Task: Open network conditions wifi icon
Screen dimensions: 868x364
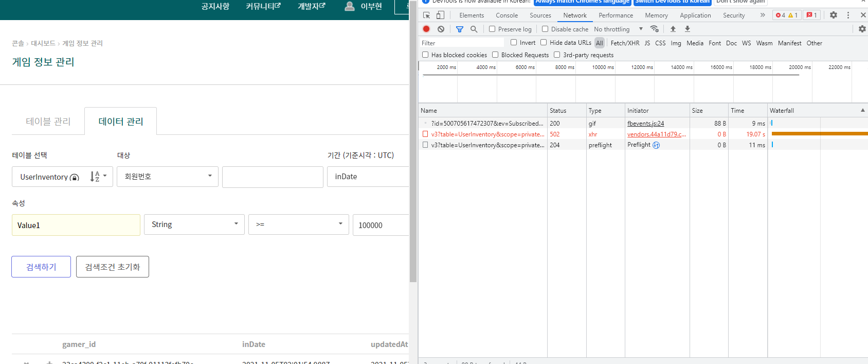Action: [x=655, y=29]
